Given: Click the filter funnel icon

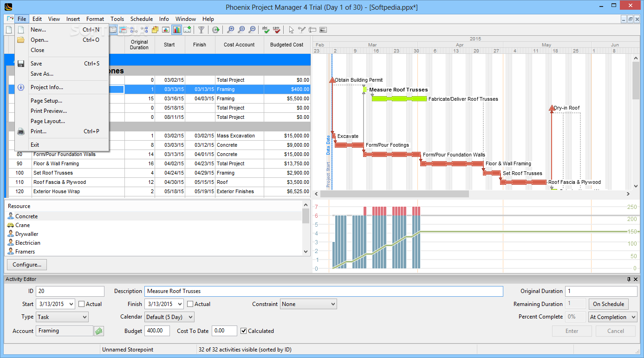Looking at the screenshot, I should click(x=201, y=30).
